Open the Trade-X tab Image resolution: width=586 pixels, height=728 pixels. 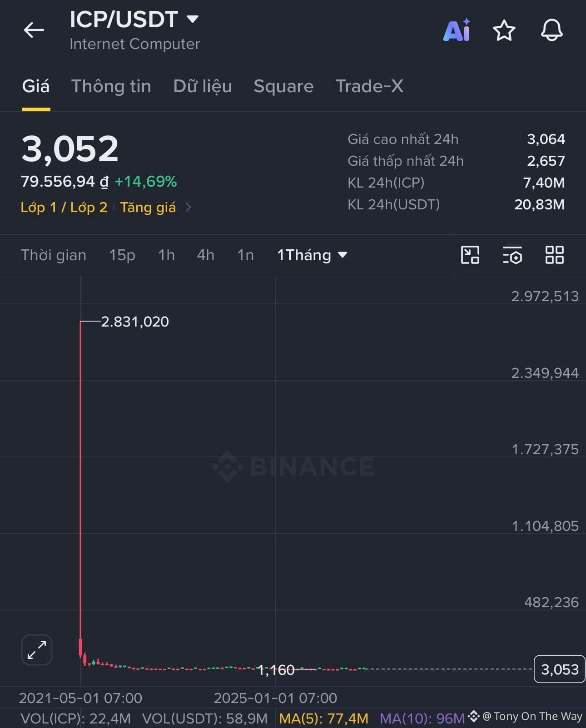(369, 86)
